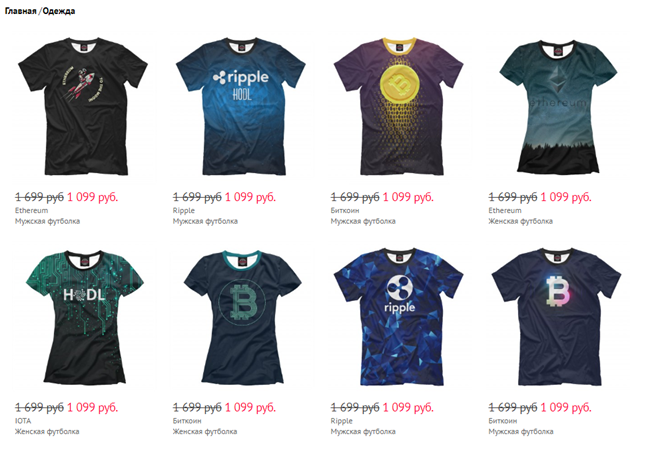Click the IOTA product title
Image resolution: width=646 pixels, height=466 pixels.
pyautogui.click(x=23, y=421)
